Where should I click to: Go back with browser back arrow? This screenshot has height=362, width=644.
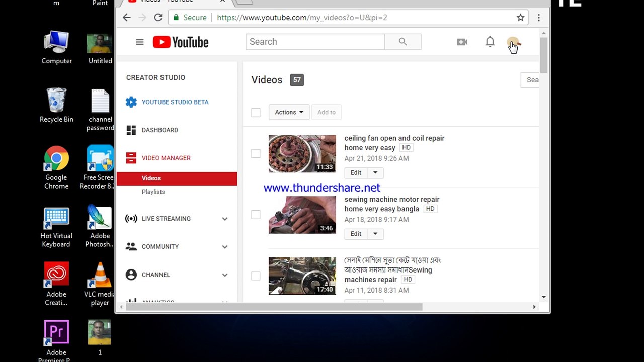(127, 18)
